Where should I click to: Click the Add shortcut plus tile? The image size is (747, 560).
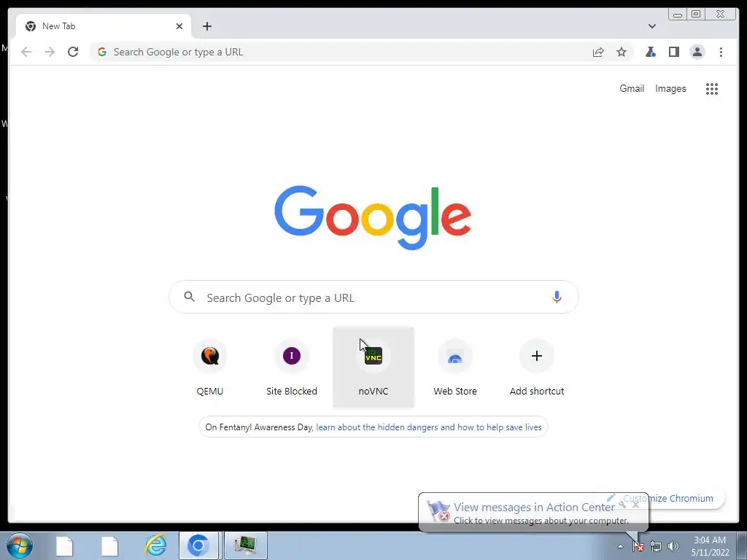coord(537,367)
